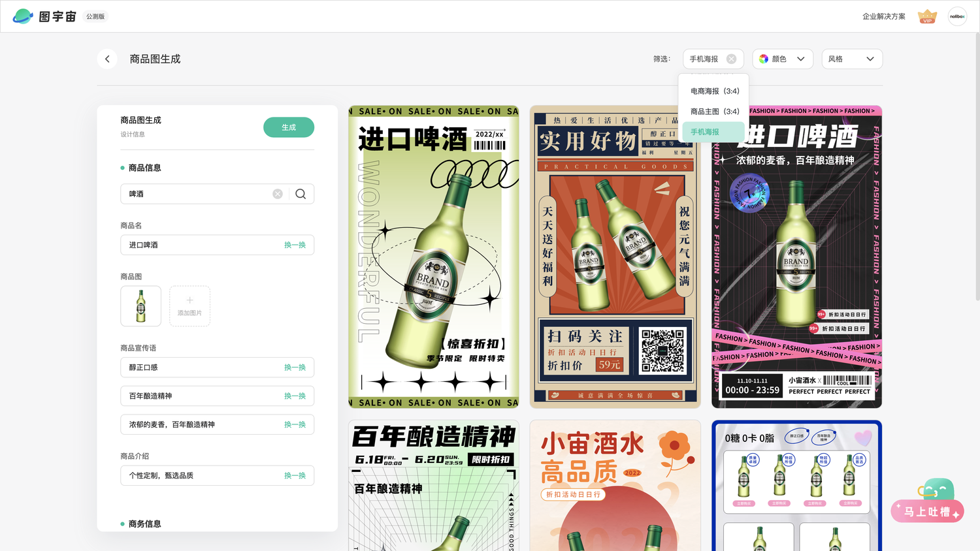Click the color wheel icon in filter

click(x=763, y=59)
